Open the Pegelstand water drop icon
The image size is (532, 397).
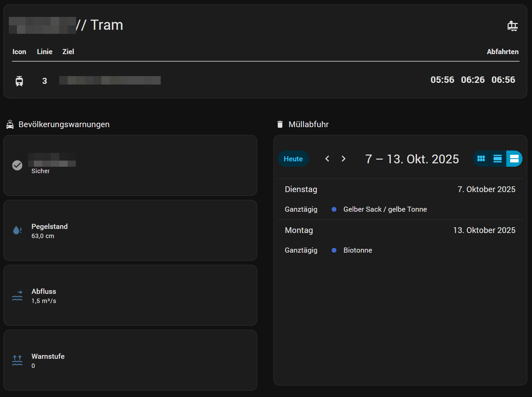(x=17, y=230)
